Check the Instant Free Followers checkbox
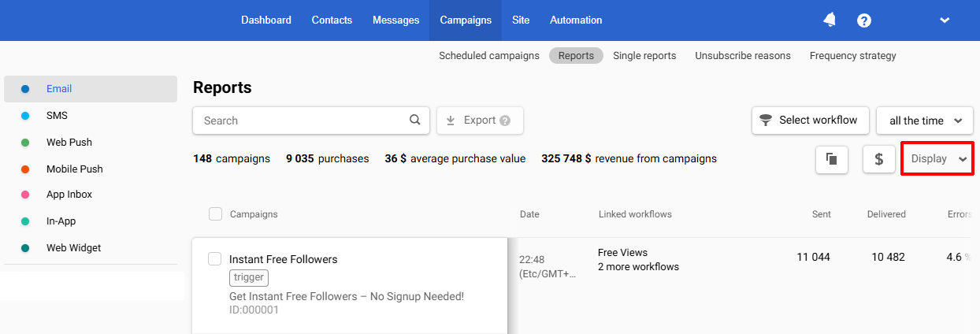980x334 pixels. (x=214, y=259)
